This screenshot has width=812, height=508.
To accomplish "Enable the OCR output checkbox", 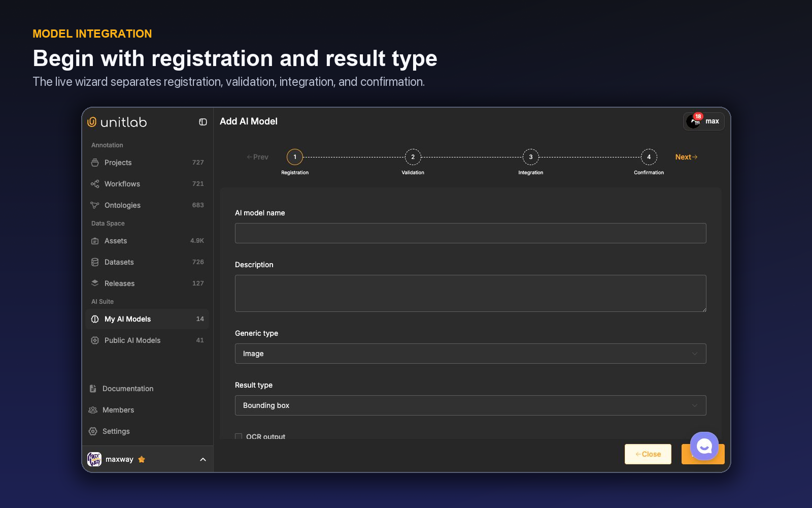I will point(239,436).
